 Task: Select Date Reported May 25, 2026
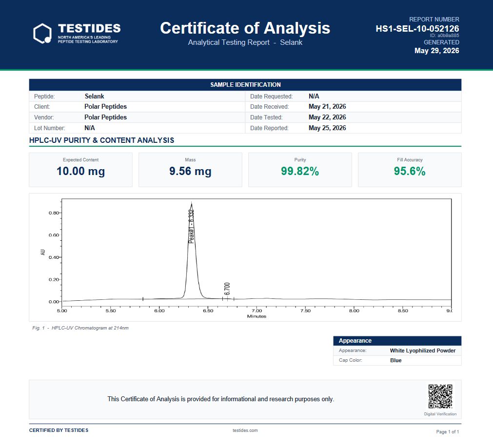pos(327,128)
